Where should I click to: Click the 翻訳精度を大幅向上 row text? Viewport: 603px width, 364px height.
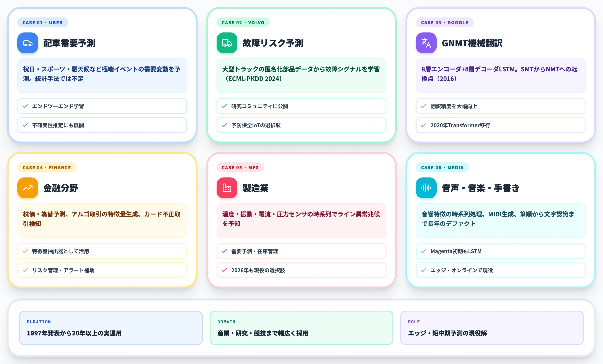[x=454, y=106]
